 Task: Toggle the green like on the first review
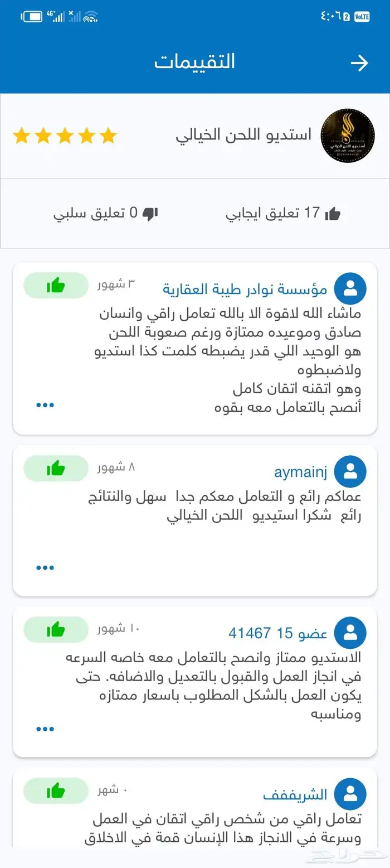coord(56,285)
